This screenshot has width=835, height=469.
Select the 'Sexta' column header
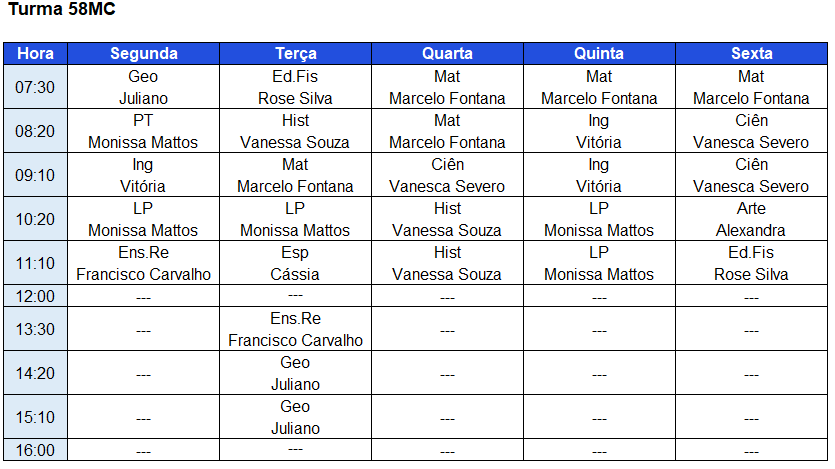click(751, 54)
